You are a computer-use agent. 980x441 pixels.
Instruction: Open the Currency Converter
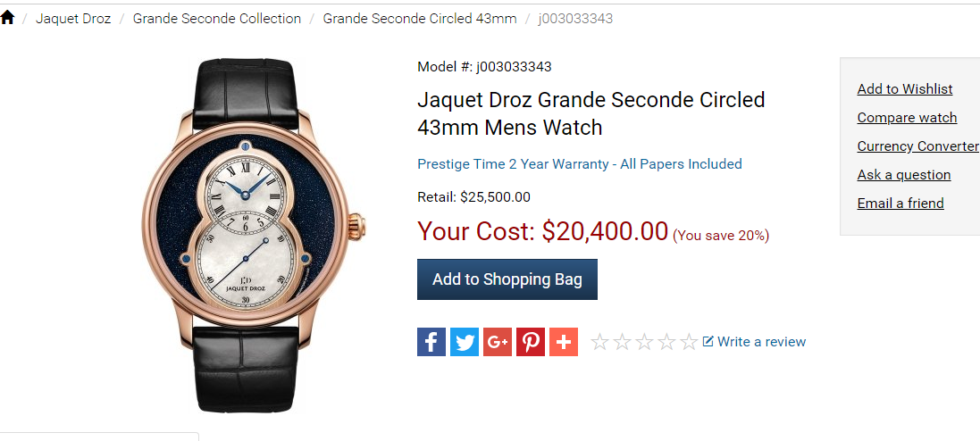click(x=918, y=146)
